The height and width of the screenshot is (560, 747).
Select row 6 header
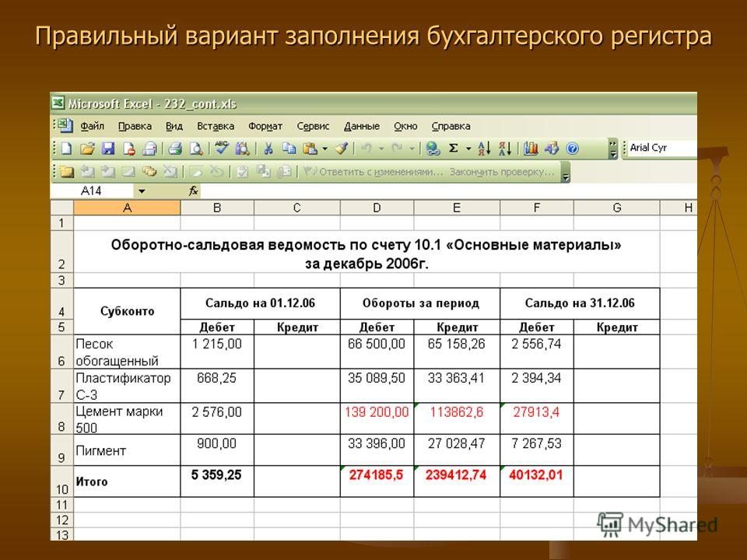[62, 352]
